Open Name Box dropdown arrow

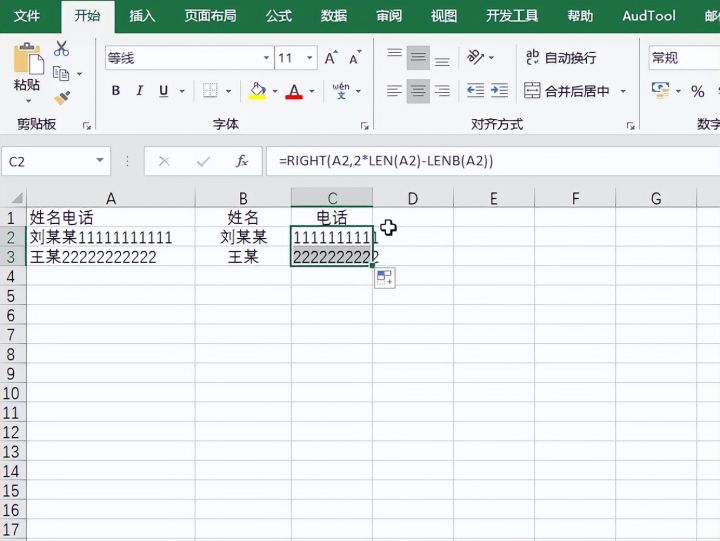[x=100, y=161]
